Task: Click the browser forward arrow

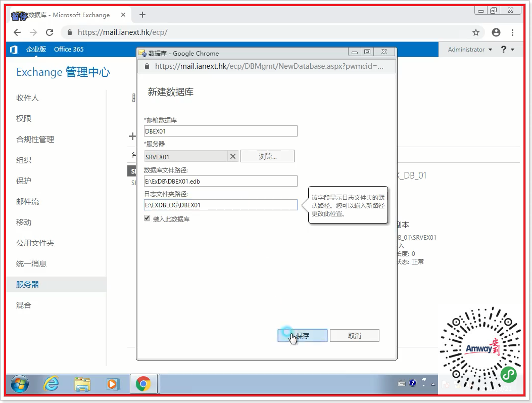Action: (x=33, y=32)
